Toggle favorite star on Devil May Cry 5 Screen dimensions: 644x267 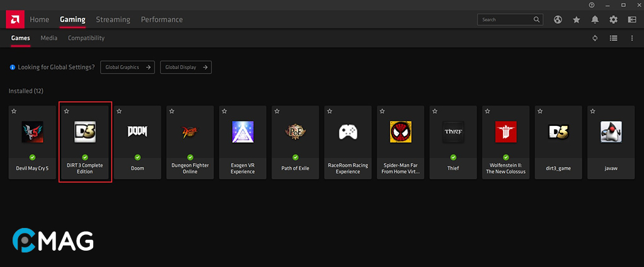(14, 111)
